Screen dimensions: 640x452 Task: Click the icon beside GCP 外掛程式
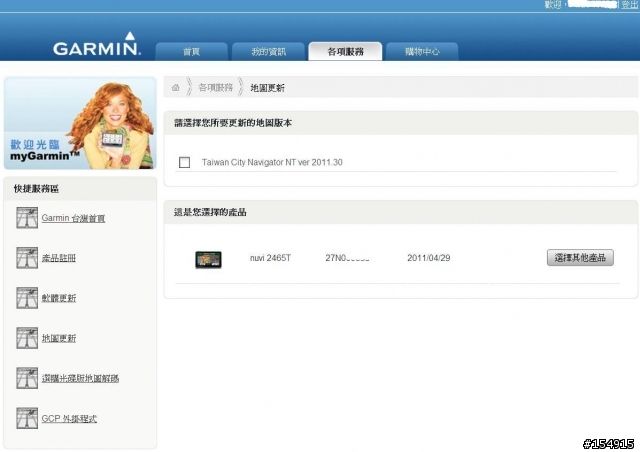pyautogui.click(x=27, y=418)
